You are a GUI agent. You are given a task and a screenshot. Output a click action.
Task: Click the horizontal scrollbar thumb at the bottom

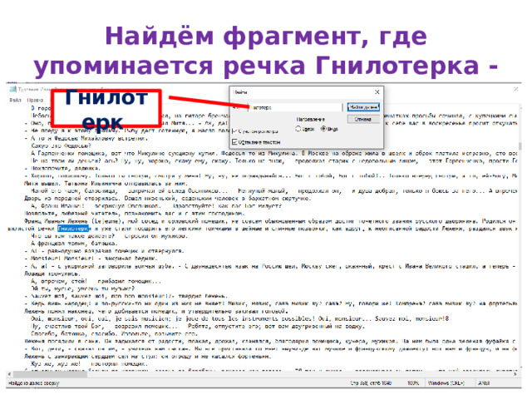point(50,374)
